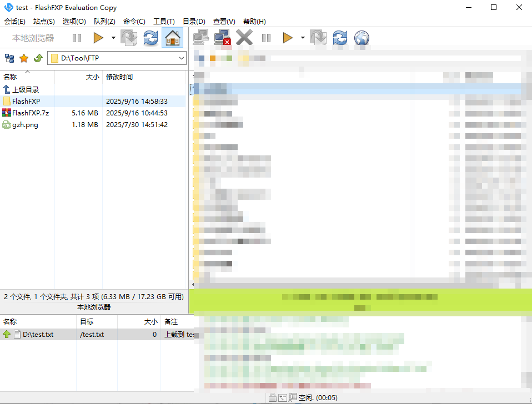The image size is (532, 404).
Task: Click the house icon for local browser
Action: (x=172, y=38)
